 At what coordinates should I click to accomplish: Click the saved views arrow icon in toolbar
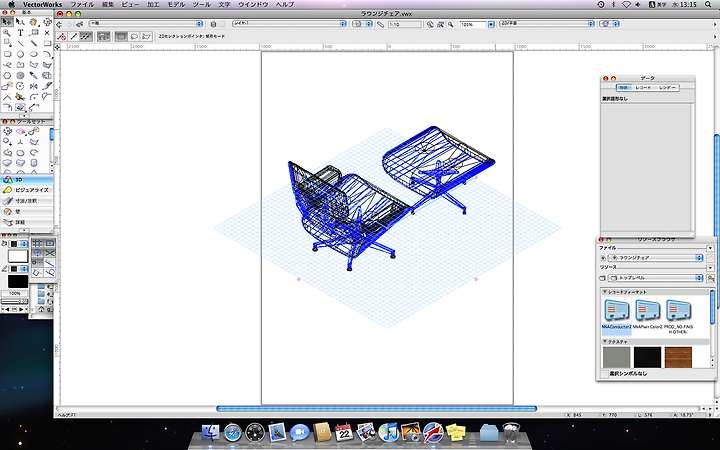pyautogui.click(x=79, y=24)
